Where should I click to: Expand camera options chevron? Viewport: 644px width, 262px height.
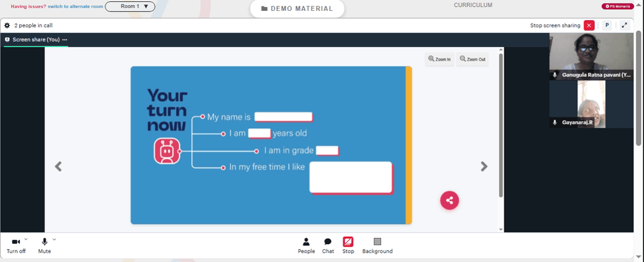pyautogui.click(x=26, y=239)
